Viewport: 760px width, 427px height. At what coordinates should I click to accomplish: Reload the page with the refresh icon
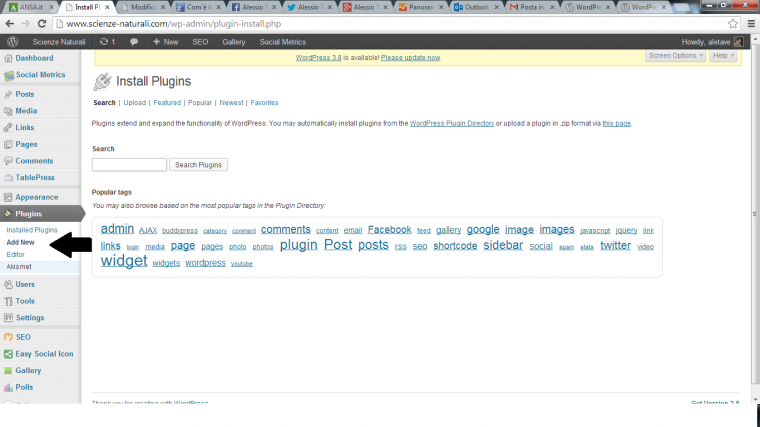42,24
